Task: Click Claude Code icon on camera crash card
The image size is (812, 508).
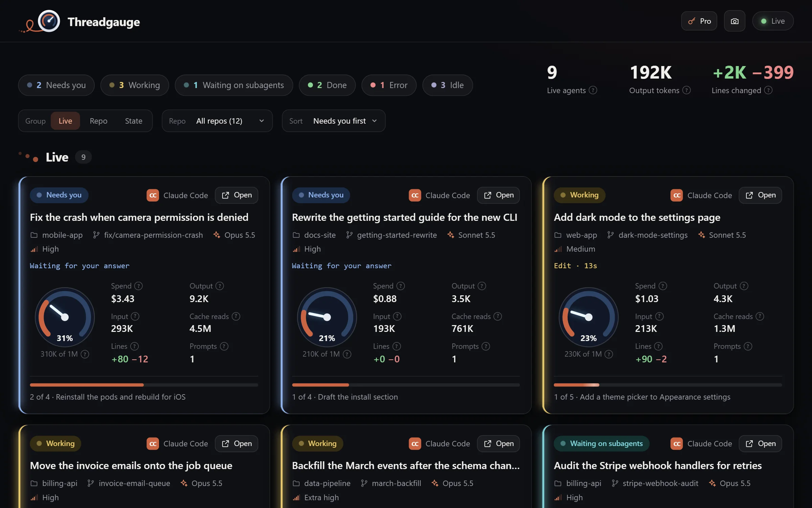Action: pyautogui.click(x=153, y=195)
